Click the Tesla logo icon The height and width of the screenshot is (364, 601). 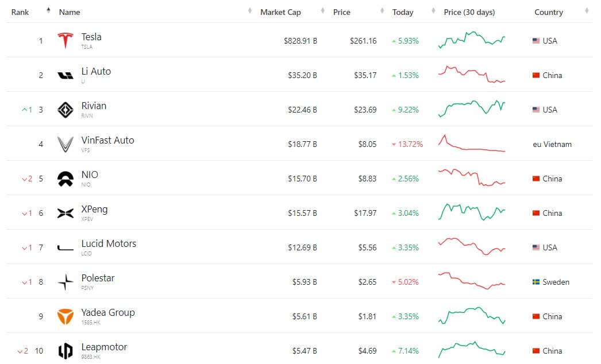tap(66, 41)
